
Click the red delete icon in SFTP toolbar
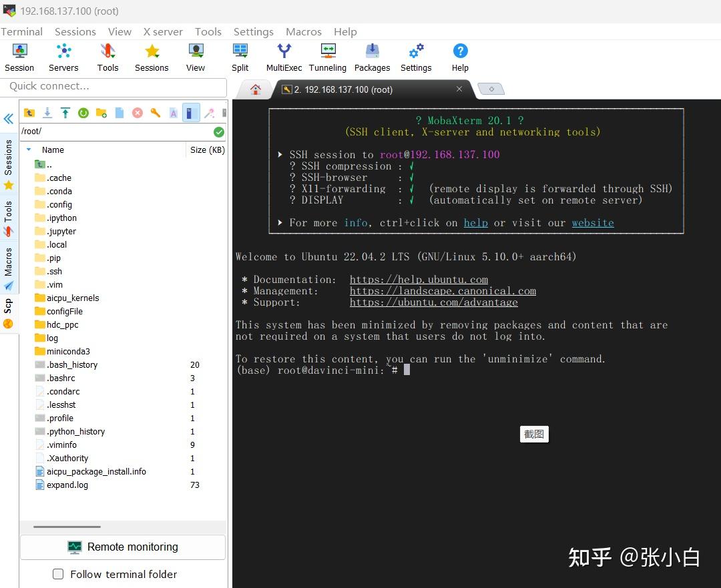click(137, 113)
